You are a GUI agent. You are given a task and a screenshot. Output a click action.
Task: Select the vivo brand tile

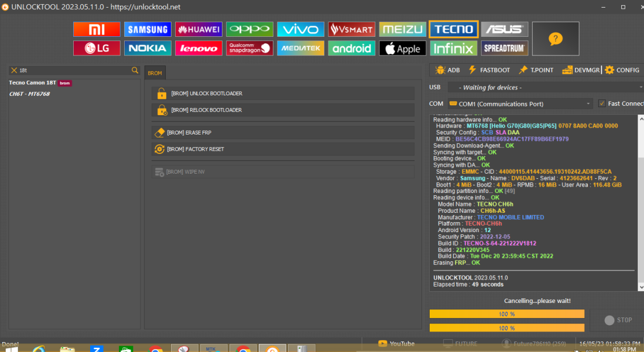300,29
